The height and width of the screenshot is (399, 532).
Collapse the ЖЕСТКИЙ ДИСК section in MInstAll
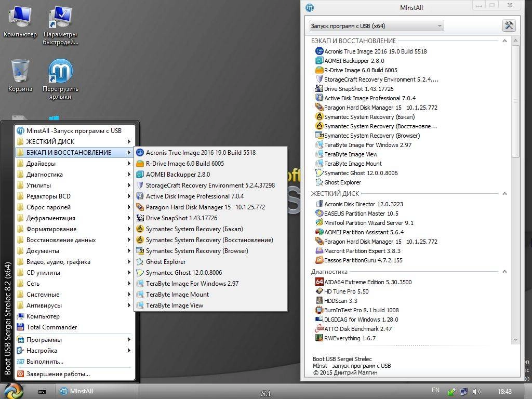504,193
